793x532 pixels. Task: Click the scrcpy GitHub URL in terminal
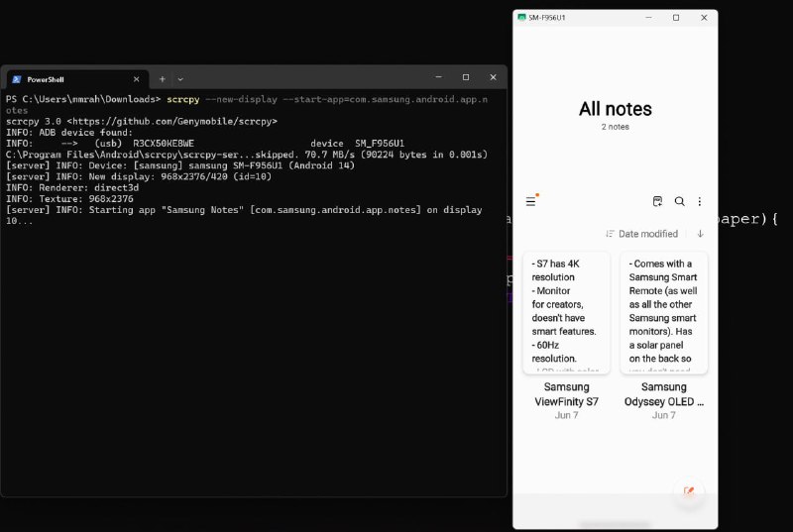tap(171, 121)
